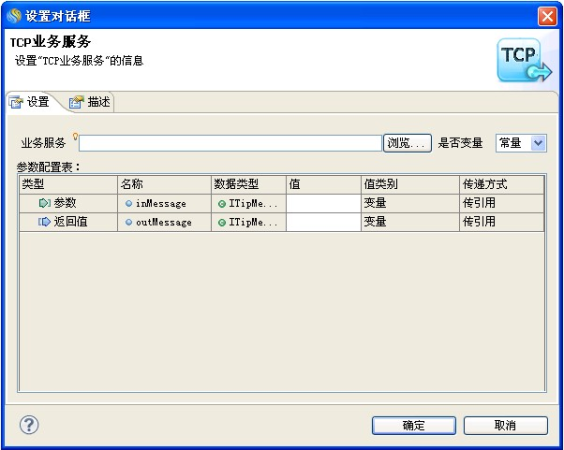
Task: Click the lightbulb hint icon beside 业务服务
Action: click(75, 136)
